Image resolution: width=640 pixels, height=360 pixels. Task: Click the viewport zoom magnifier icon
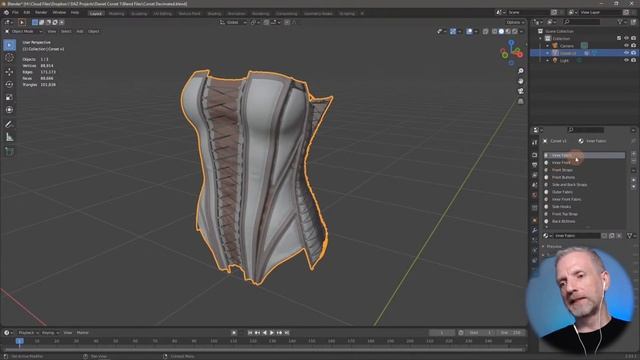pyautogui.click(x=521, y=71)
